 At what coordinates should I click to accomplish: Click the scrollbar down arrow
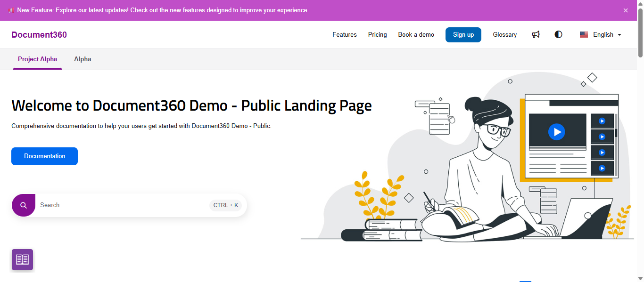(x=640, y=278)
